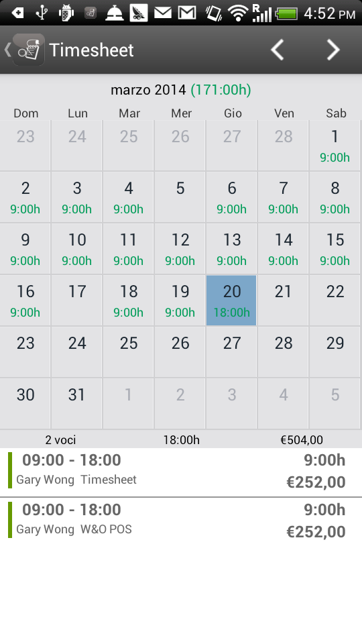
Task: Select the highlighted day 20 cell
Action: (231, 301)
